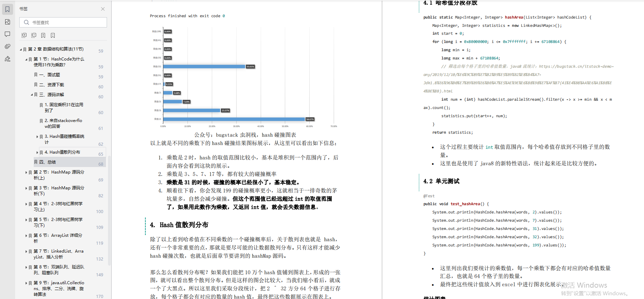
Task: Collapse the 第 2 章 数据结构和算法 chapter
Action: 21,49
